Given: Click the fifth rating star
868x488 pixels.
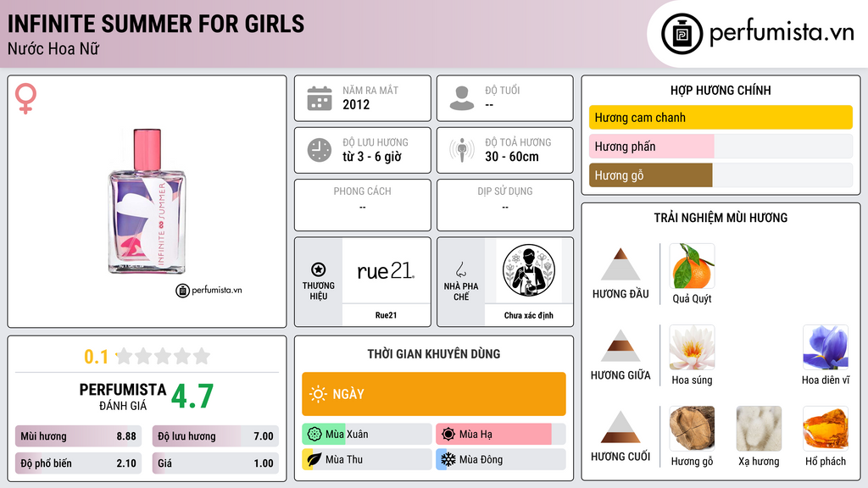Looking at the screenshot, I should pos(202,357).
